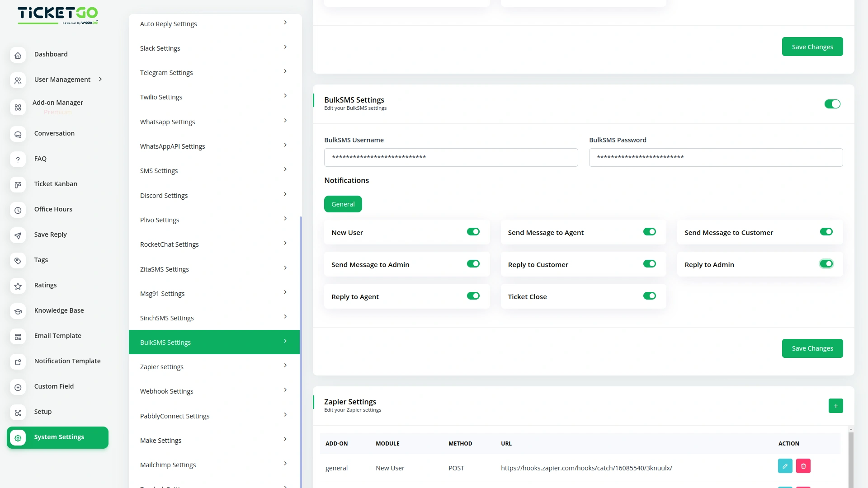Click the Office Hours clock icon
Screen dimensions: 868x488
[x=18, y=210]
